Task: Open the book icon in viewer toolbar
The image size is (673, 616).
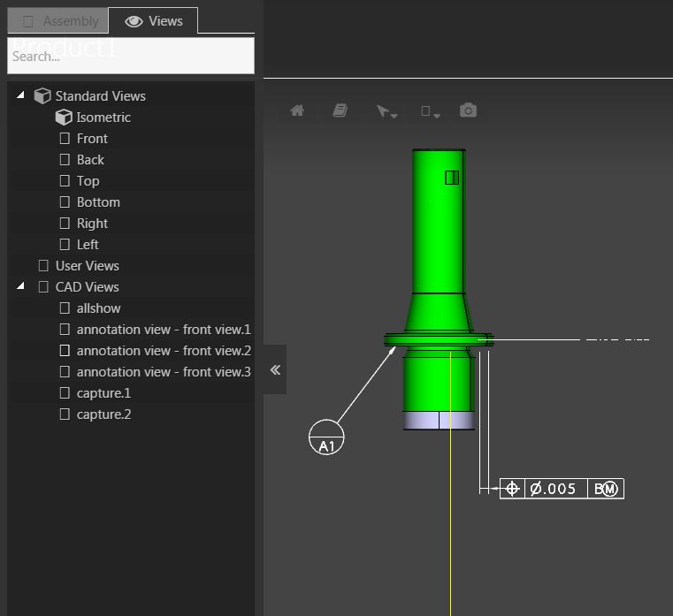Action: click(340, 110)
